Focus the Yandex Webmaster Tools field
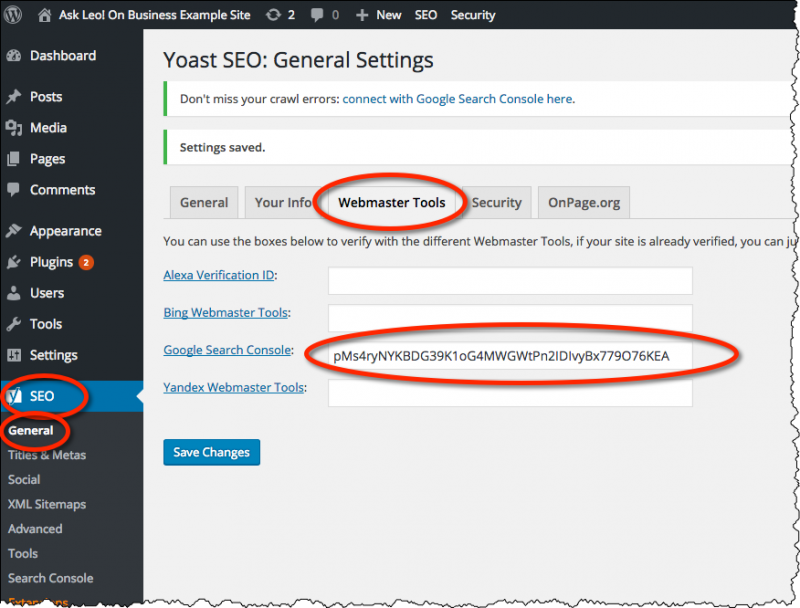The image size is (800, 608). (510, 393)
